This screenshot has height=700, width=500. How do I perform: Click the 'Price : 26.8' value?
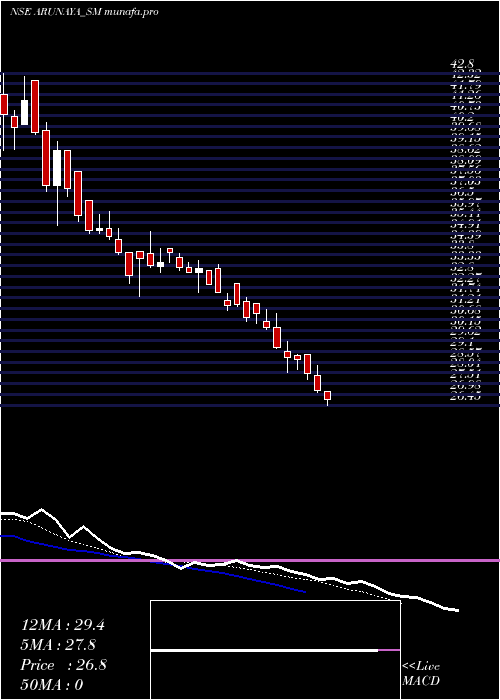click(64, 665)
